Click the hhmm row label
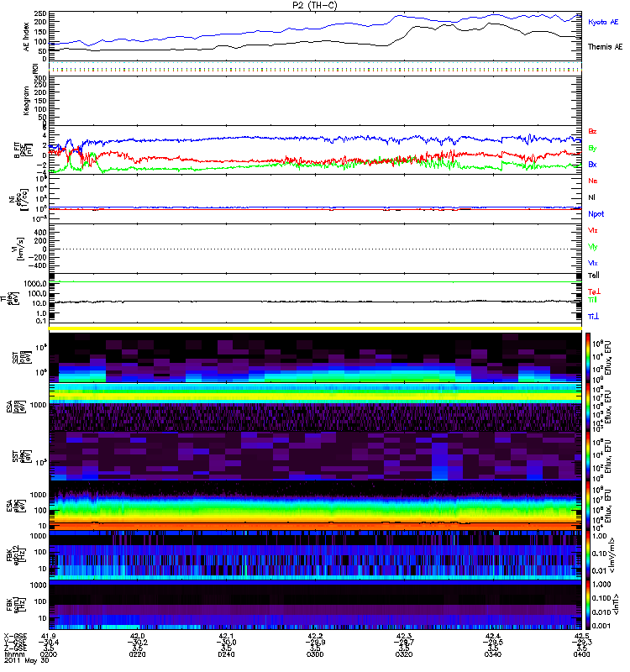Screen dimensions: 630x672 point(13,654)
